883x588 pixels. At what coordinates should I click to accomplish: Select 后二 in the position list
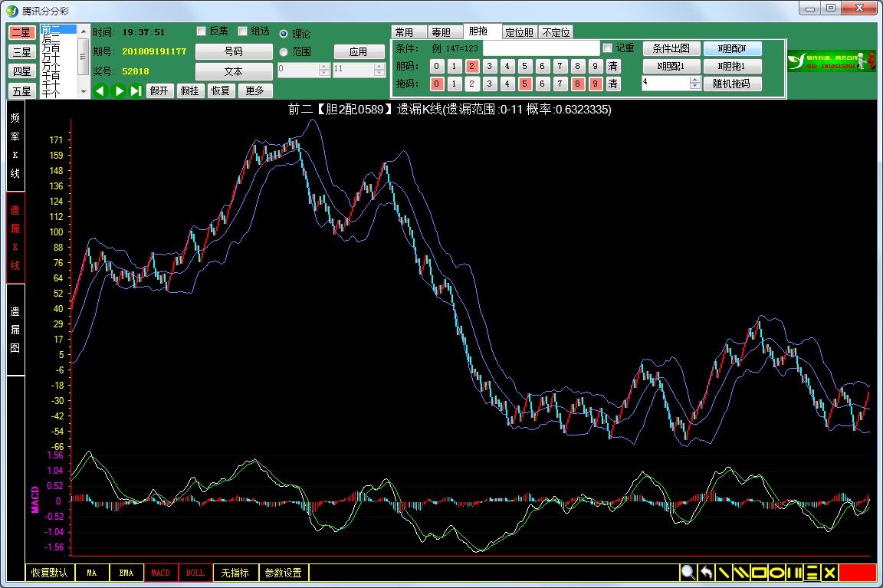tap(52, 38)
